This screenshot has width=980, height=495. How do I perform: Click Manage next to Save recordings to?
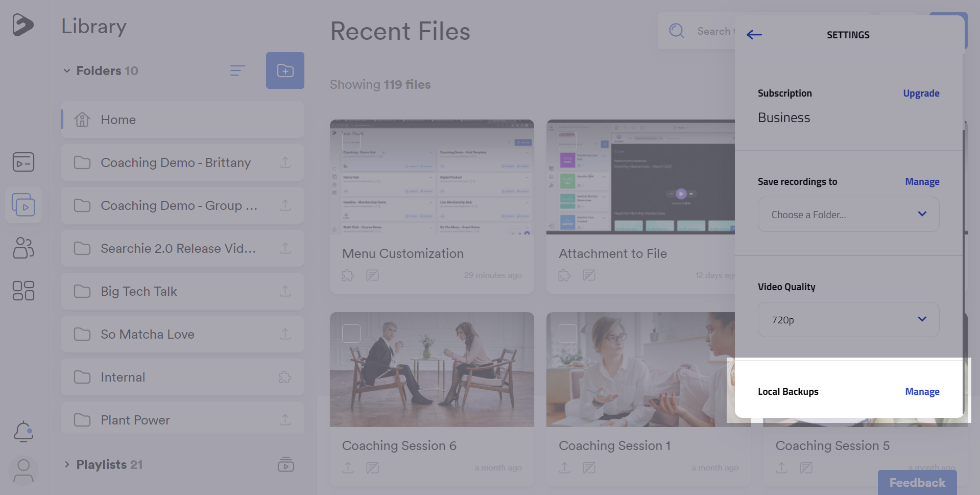coord(922,181)
